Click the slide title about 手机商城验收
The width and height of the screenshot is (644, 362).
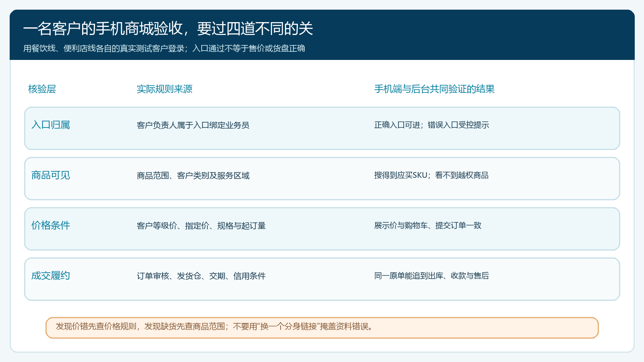click(168, 29)
